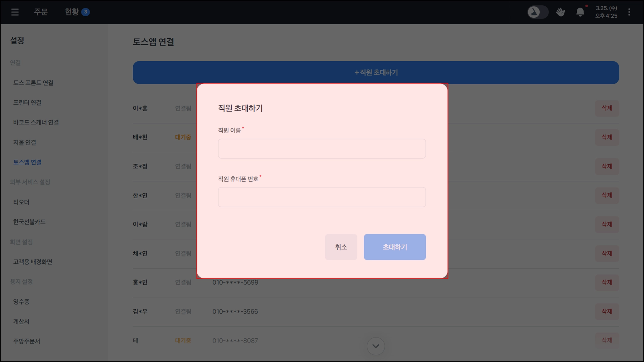Open the three-dot more options menu

coord(629,12)
